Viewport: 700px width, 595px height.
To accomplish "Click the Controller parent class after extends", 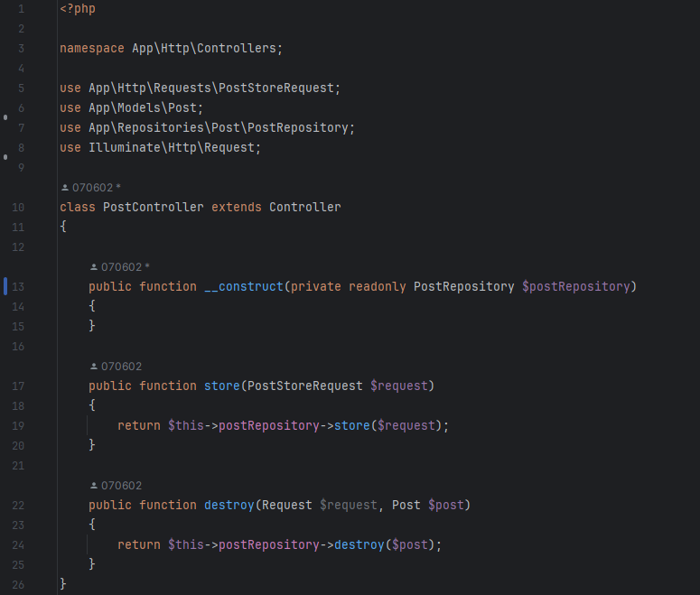I will coord(304,208).
